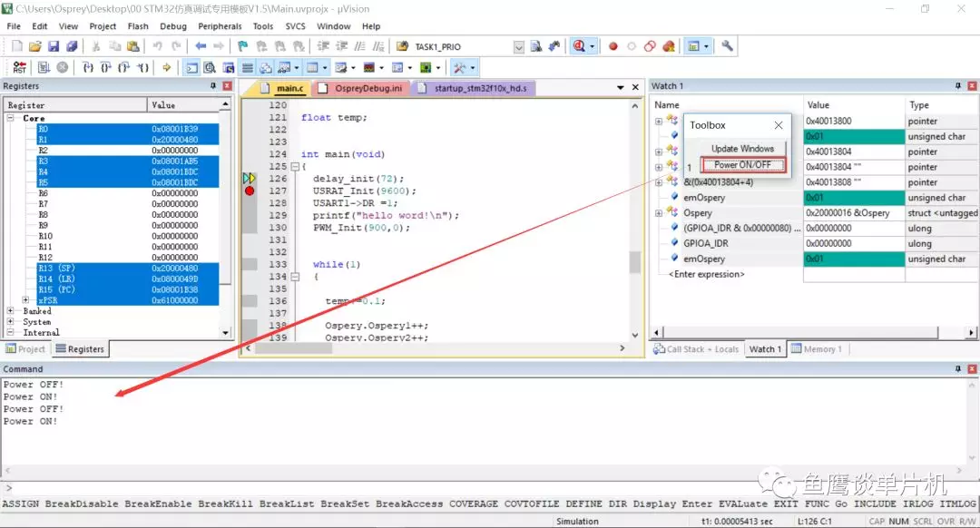Image resolution: width=980 pixels, height=528 pixels.
Task: Expand the System register group
Action: [11, 321]
